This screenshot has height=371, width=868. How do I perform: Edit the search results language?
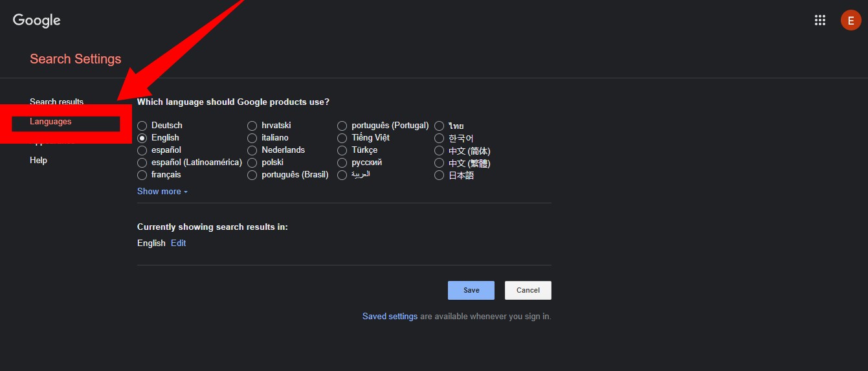pos(178,243)
